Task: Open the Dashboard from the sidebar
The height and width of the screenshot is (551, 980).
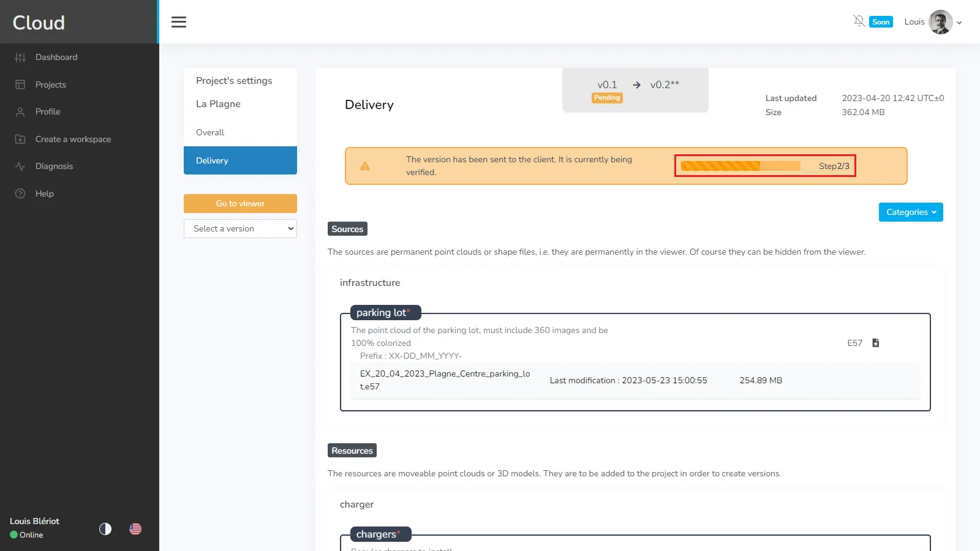Action: pos(56,57)
